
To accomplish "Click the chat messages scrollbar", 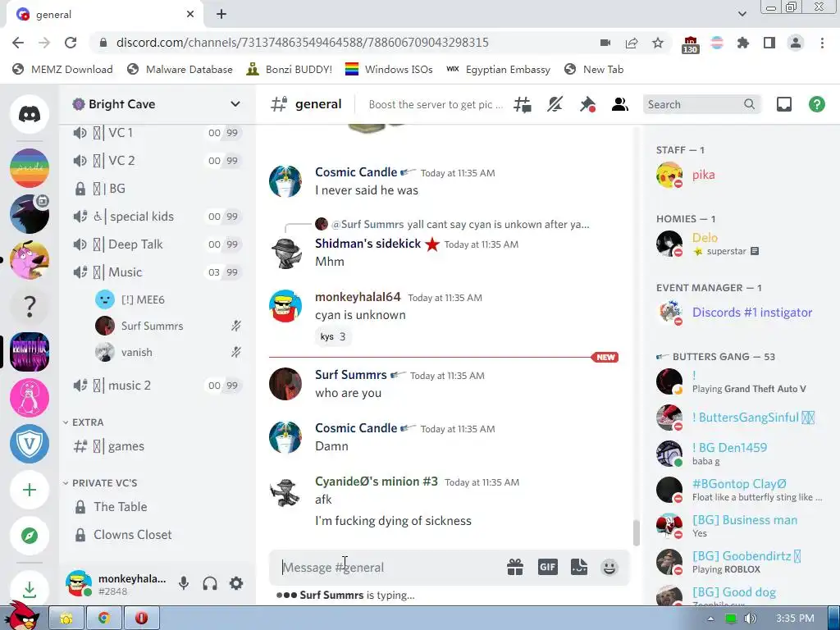I will coord(637,532).
